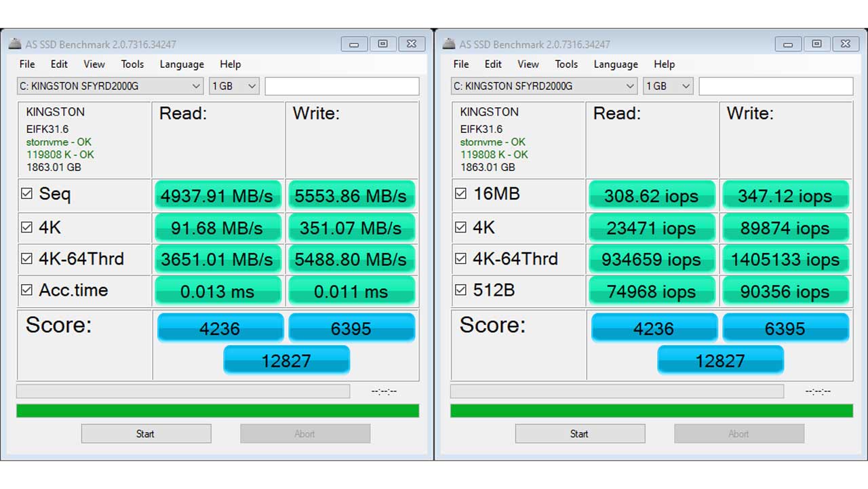Open the Language menu in the right window
This screenshot has width=868, height=489.
(x=616, y=64)
